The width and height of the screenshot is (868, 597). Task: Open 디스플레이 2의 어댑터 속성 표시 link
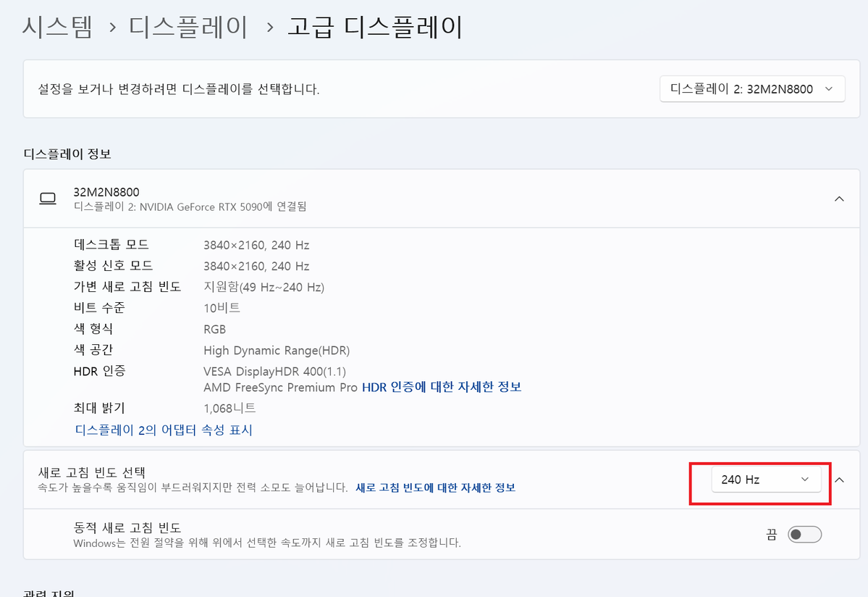[164, 430]
